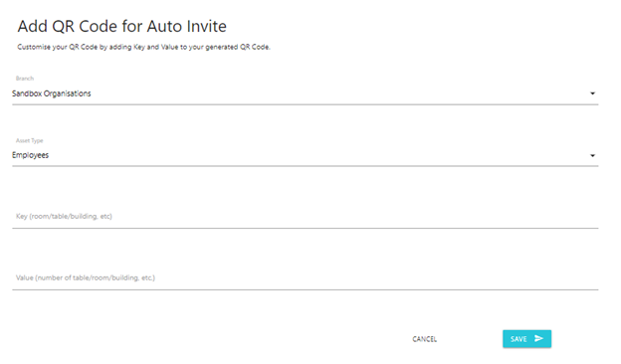Click the Branch field label
Viewport: 621px width, 364px height.
(25, 79)
